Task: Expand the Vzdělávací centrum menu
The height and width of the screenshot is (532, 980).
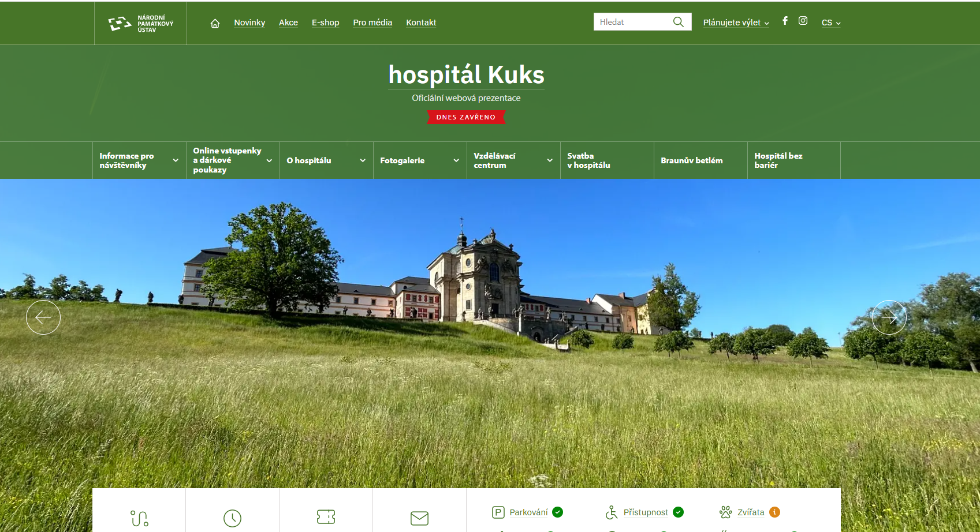Action: 513,160
